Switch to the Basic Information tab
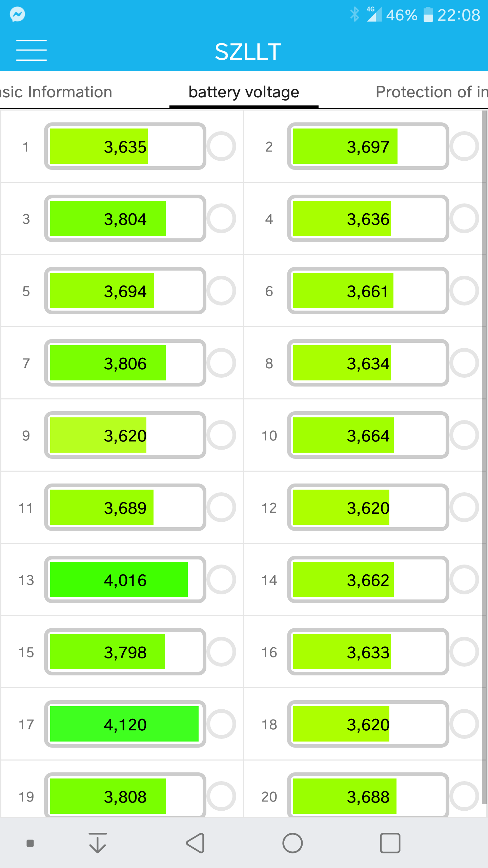Image resolution: width=488 pixels, height=868 pixels. (56, 92)
